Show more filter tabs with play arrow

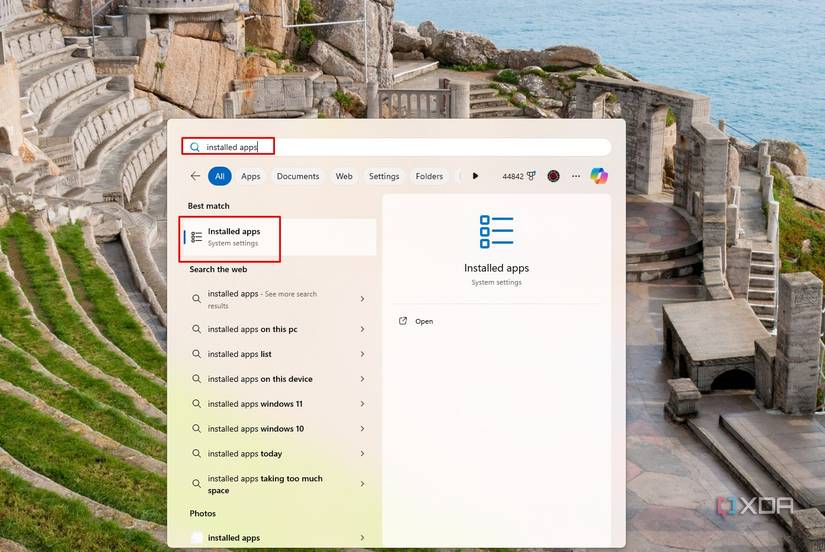coord(475,176)
